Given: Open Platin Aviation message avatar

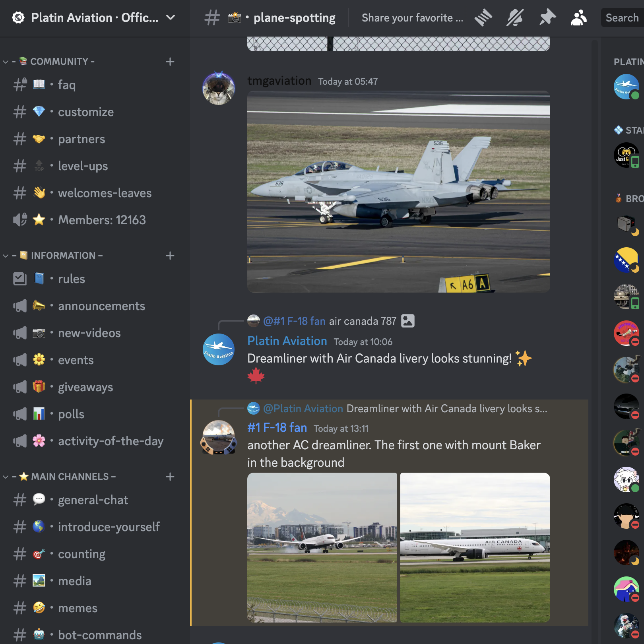Looking at the screenshot, I should point(219,349).
